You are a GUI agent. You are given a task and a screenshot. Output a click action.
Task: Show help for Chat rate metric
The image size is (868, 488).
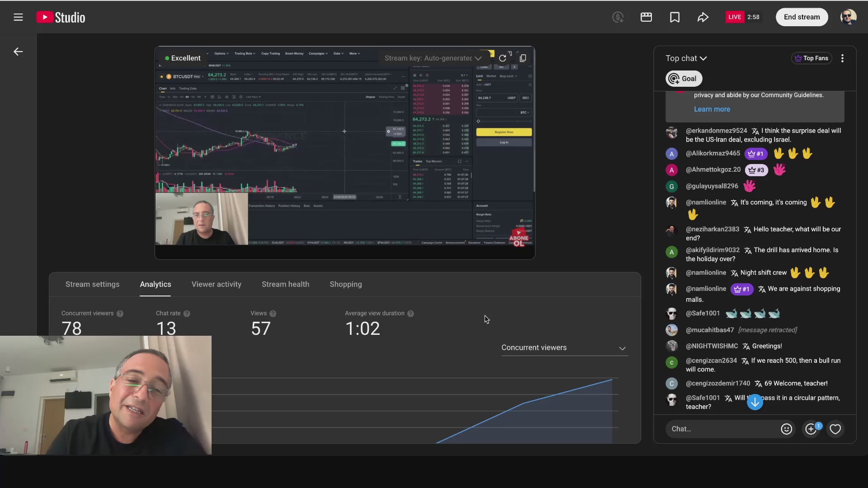pyautogui.click(x=187, y=314)
